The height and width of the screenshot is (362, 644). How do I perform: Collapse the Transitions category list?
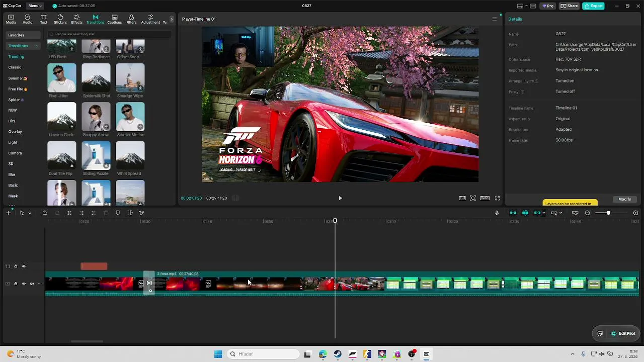click(36, 46)
